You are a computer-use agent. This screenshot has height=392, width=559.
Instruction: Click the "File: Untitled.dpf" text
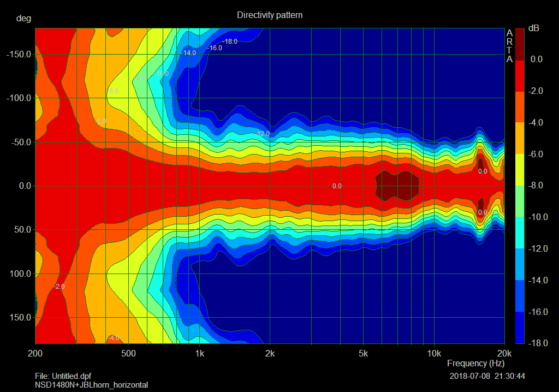(x=63, y=376)
